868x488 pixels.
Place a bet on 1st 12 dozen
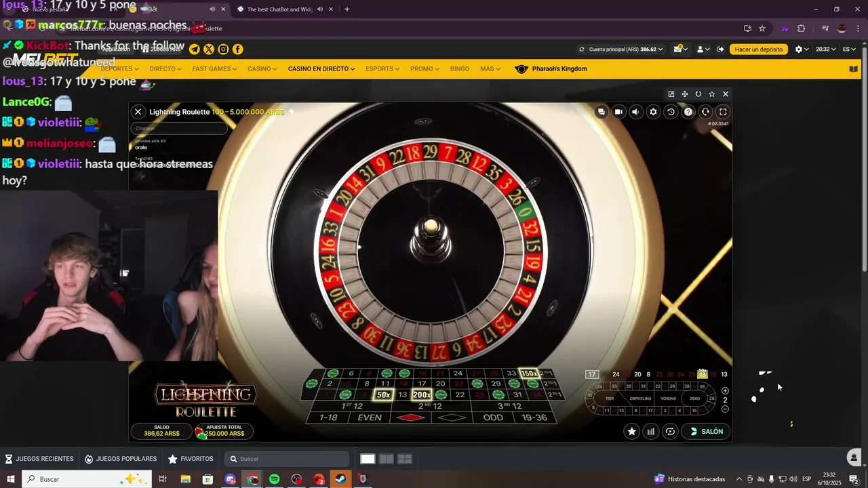[352, 406]
